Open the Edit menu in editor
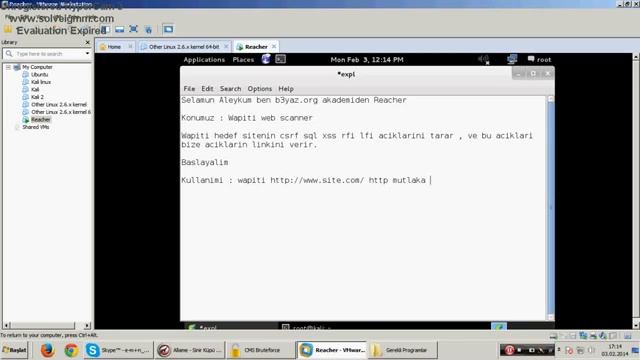The height and width of the screenshot is (360, 640). pos(207,89)
